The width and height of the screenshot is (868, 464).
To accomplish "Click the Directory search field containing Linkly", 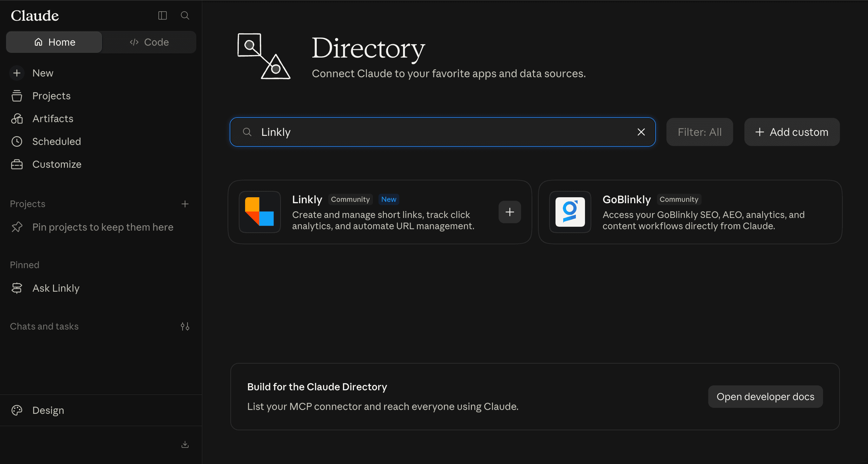I will tap(442, 132).
